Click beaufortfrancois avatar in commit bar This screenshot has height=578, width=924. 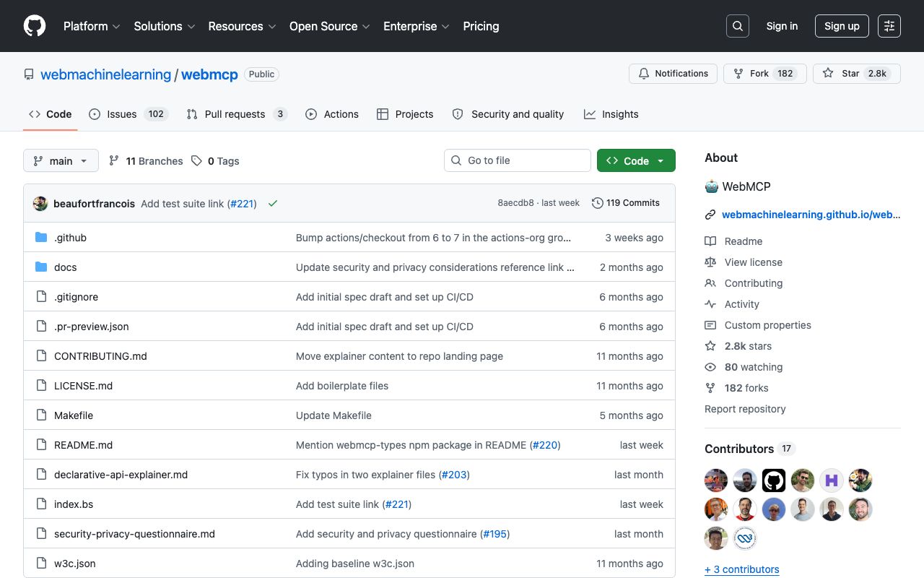[x=40, y=204]
